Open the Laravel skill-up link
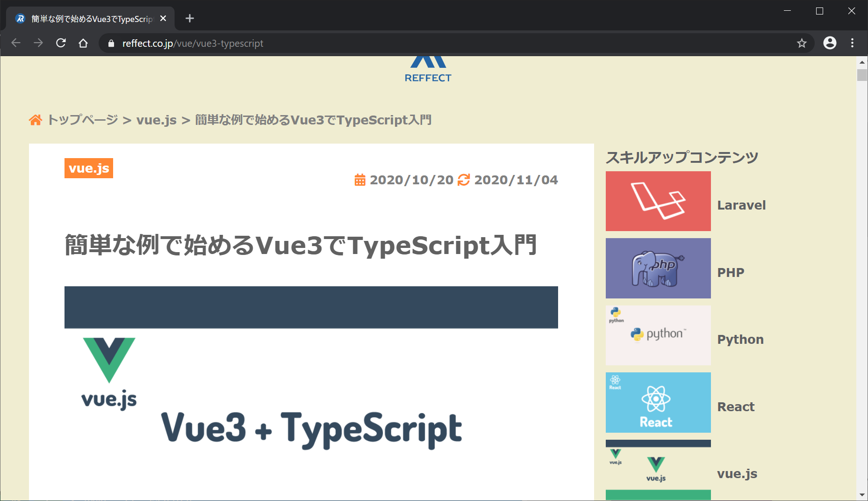 pos(741,205)
